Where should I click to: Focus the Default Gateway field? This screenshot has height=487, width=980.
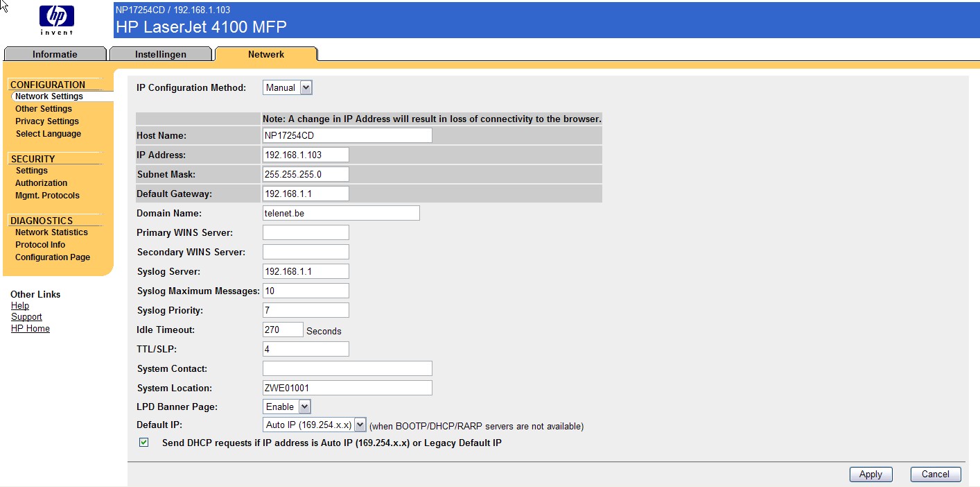[x=306, y=194]
